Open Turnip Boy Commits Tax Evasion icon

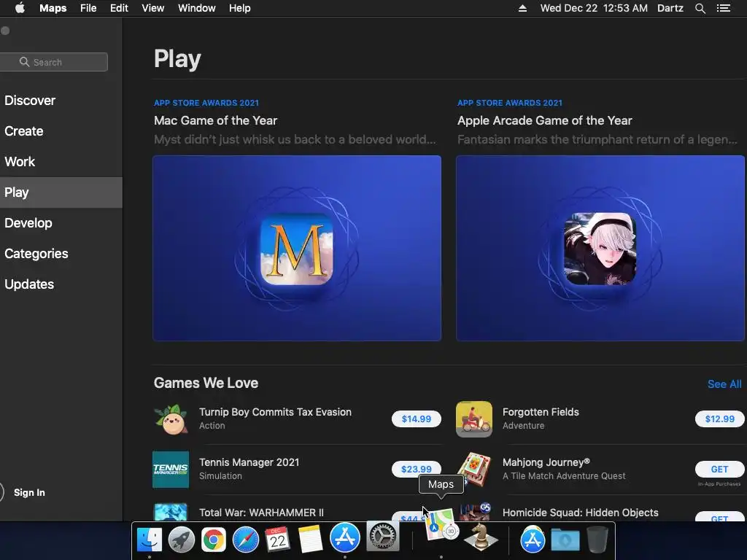click(171, 419)
